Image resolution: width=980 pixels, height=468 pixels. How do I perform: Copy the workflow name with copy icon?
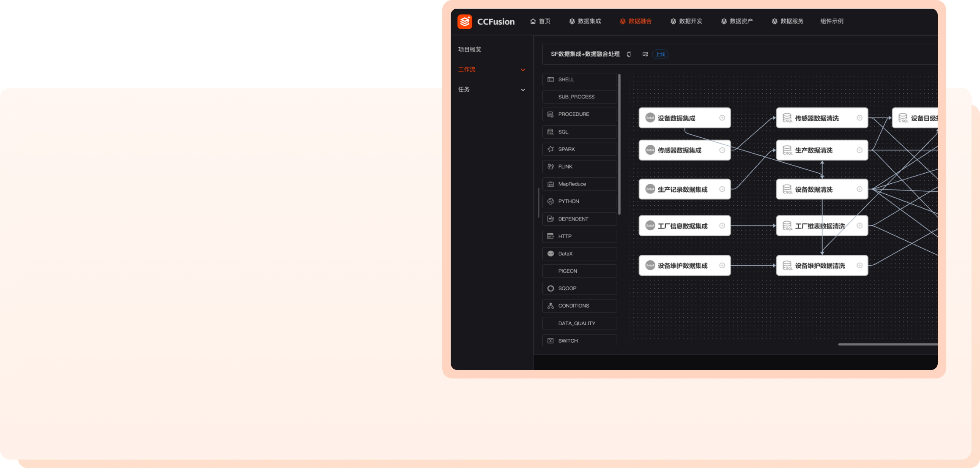(629, 54)
